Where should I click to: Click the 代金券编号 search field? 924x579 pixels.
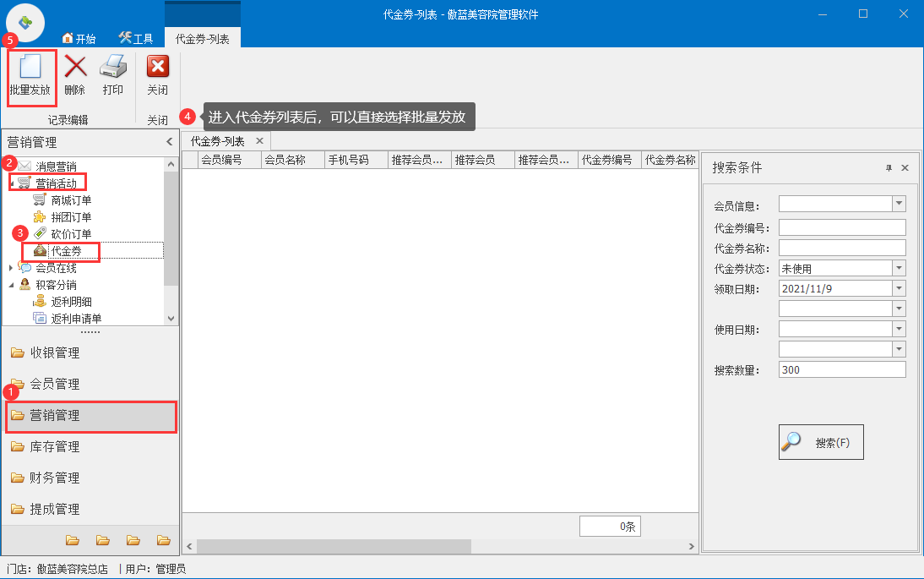(842, 227)
